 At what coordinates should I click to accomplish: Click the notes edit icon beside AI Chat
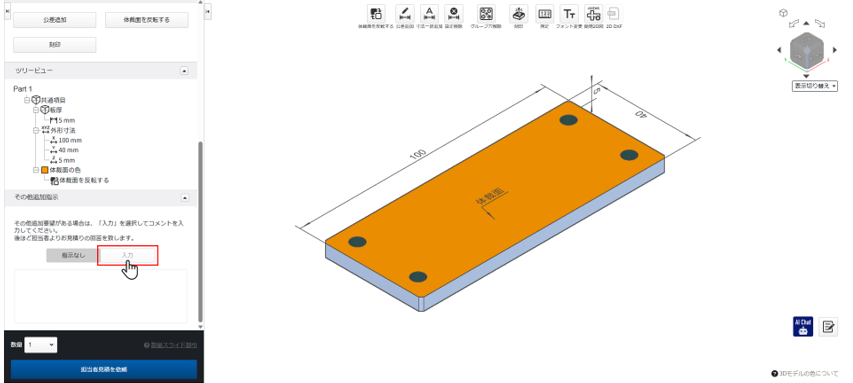coord(828,326)
